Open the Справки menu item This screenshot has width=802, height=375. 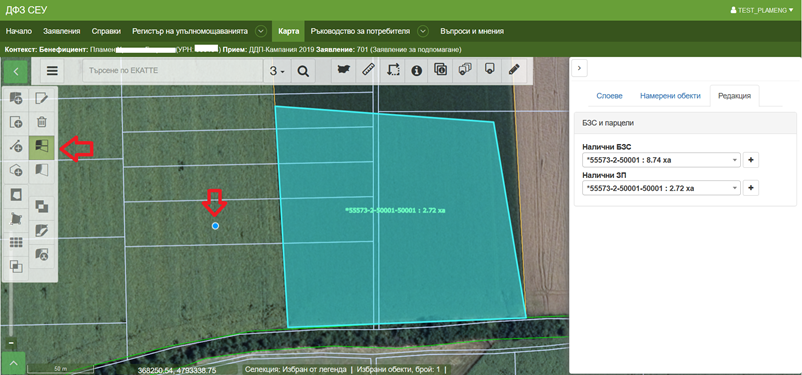[x=106, y=31]
